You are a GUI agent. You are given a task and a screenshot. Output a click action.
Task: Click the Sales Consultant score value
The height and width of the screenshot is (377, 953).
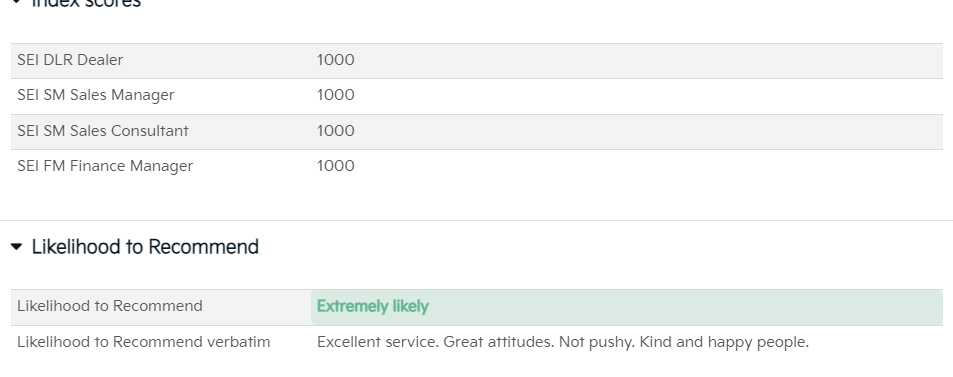click(335, 131)
